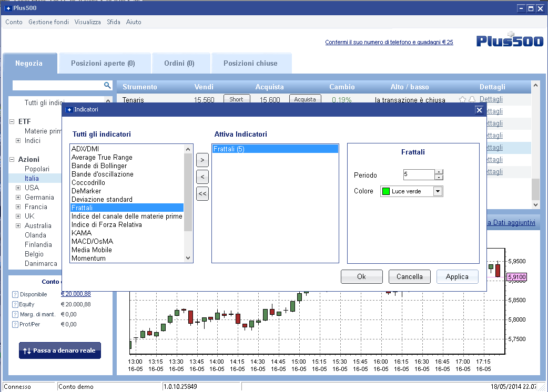Click the Cancella button
Screen dimensions: 548x392
point(410,277)
